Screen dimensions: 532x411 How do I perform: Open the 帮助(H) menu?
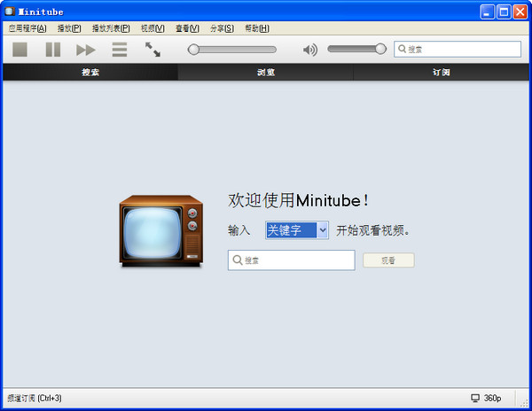[257, 28]
